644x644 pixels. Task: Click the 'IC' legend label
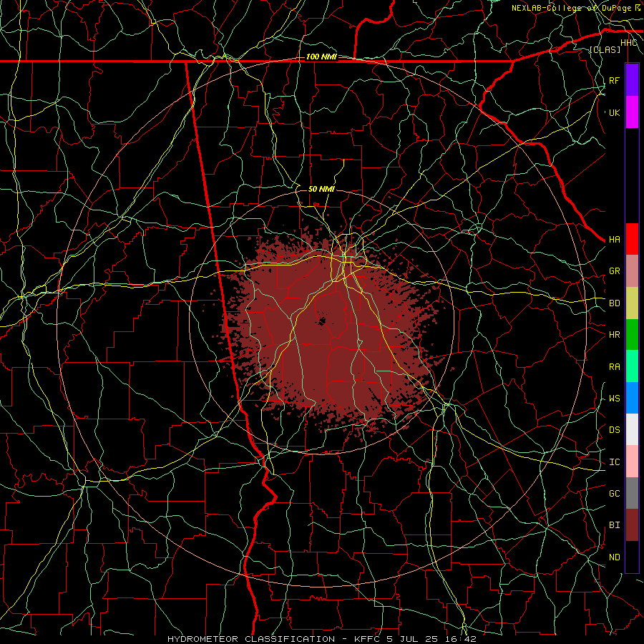tap(614, 462)
